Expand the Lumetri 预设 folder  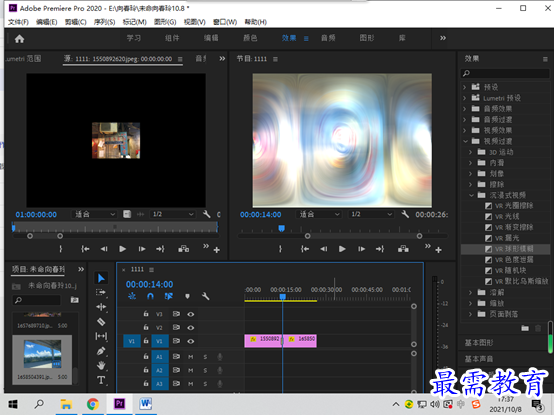tap(465, 98)
